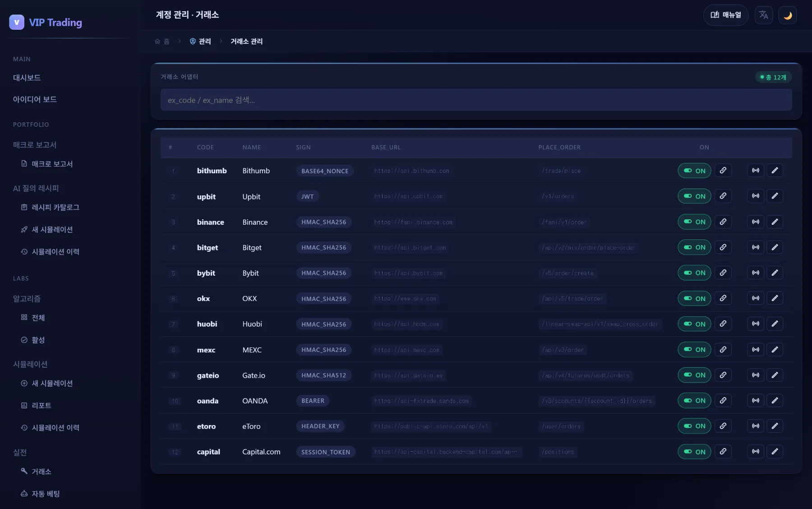Toggle the ON switch for binance
The width and height of the screenshot is (812, 509).
694,222
